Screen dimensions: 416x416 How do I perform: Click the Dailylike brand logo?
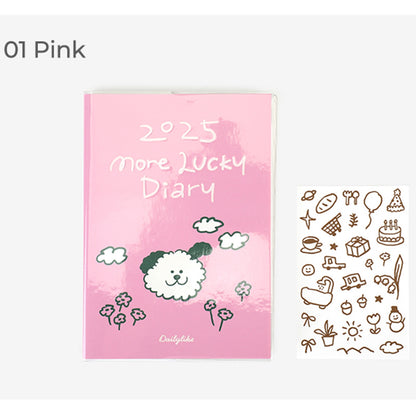coord(177,339)
